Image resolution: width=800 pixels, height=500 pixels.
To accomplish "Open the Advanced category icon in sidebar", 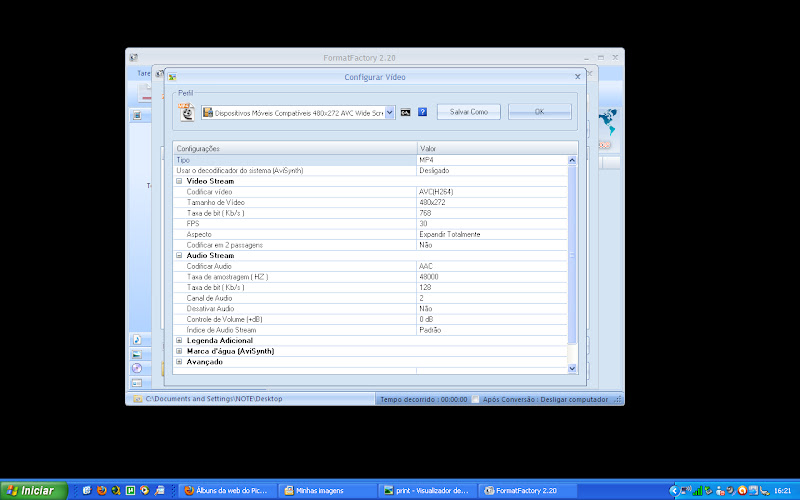I will (x=137, y=382).
